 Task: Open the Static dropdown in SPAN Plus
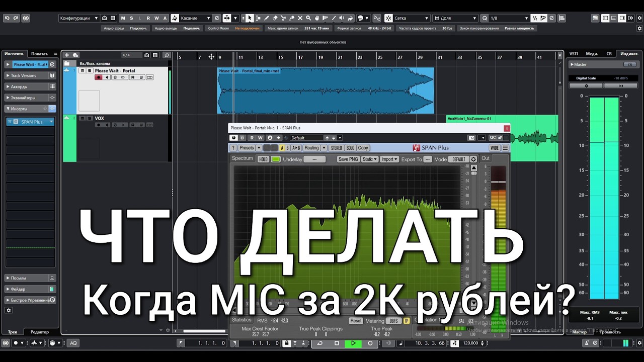coord(370,159)
